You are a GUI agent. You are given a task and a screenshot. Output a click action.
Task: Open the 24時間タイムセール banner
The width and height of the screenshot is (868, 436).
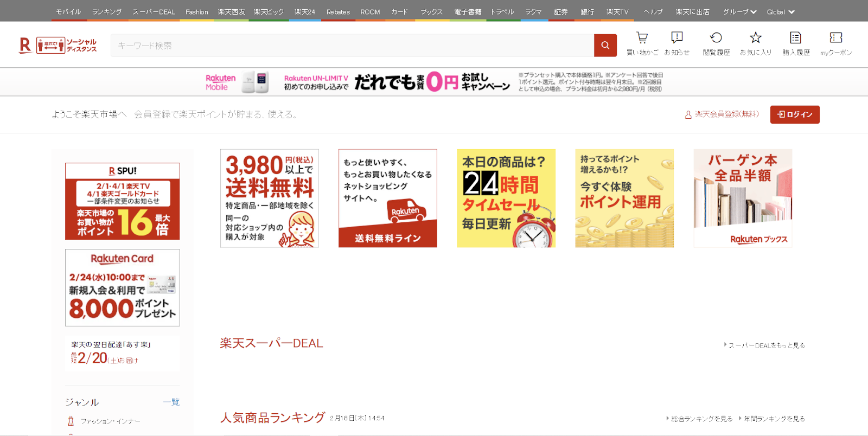(x=506, y=198)
